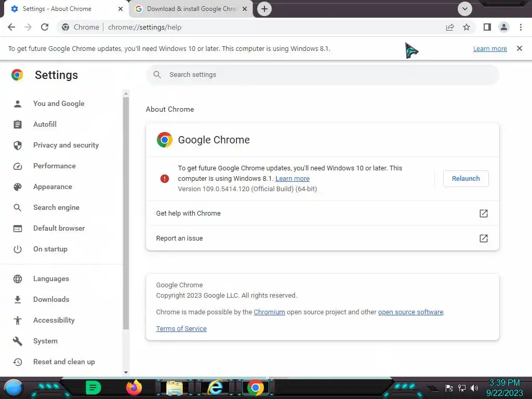Open the tab search dropdown arrow
532x399 pixels.
(x=465, y=9)
